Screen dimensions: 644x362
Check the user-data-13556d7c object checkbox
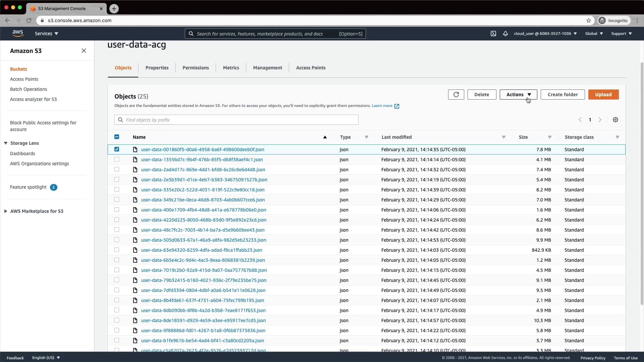point(117,159)
